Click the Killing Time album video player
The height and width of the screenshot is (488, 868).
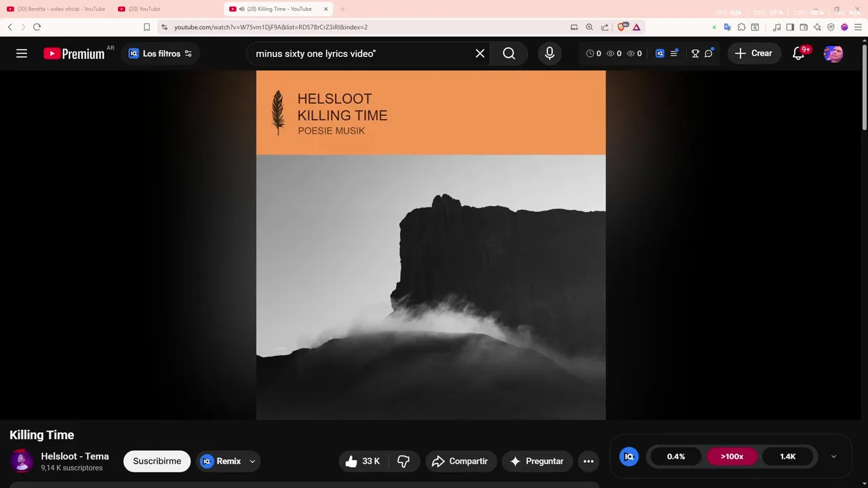coord(431,245)
